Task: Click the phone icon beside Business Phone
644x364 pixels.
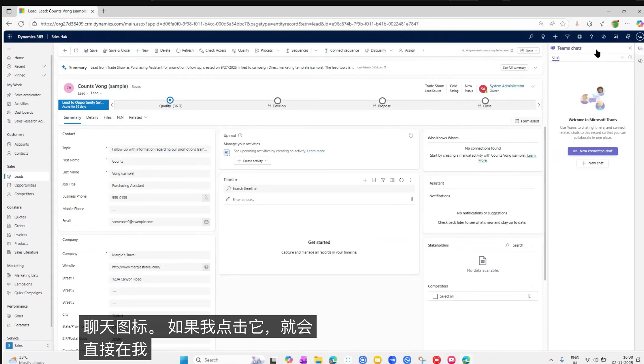Action: click(x=206, y=197)
